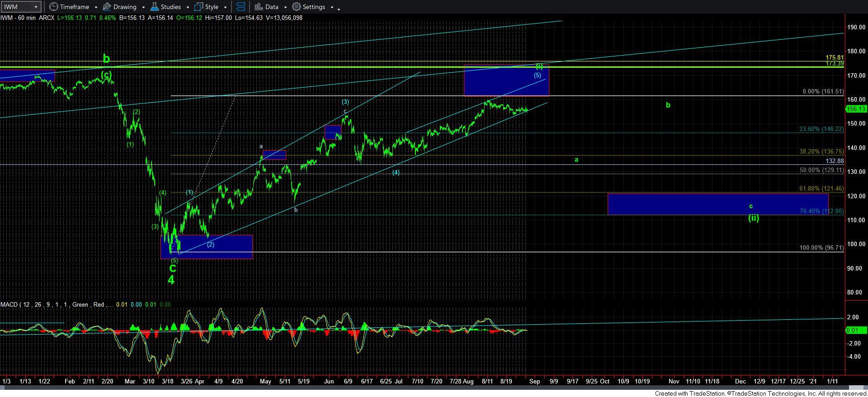Image resolution: width=868 pixels, height=397 pixels.
Task: Select the blue target box near wave (5) top
Action: click(x=506, y=80)
